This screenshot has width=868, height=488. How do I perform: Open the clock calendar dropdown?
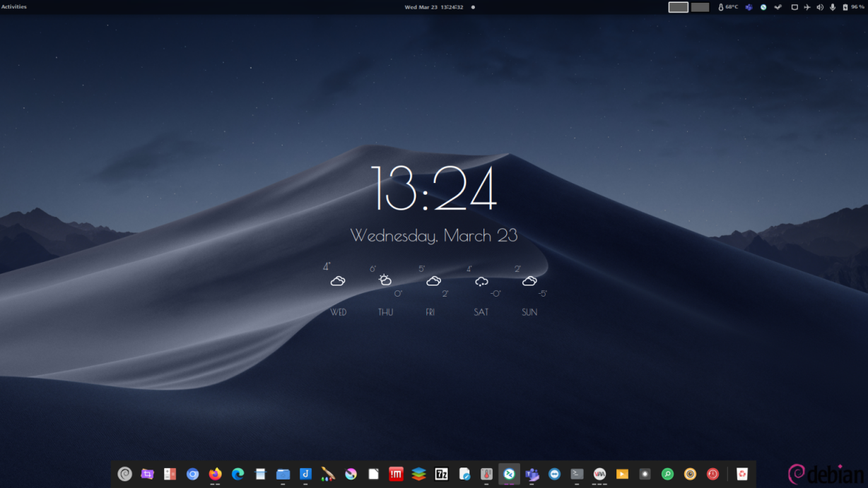click(x=433, y=7)
